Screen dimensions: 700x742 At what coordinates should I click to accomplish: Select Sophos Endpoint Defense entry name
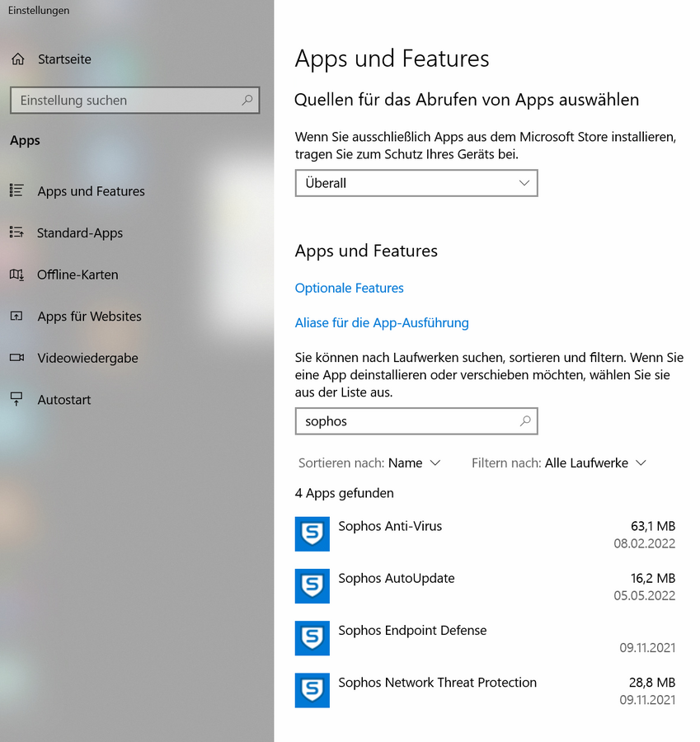pos(412,631)
